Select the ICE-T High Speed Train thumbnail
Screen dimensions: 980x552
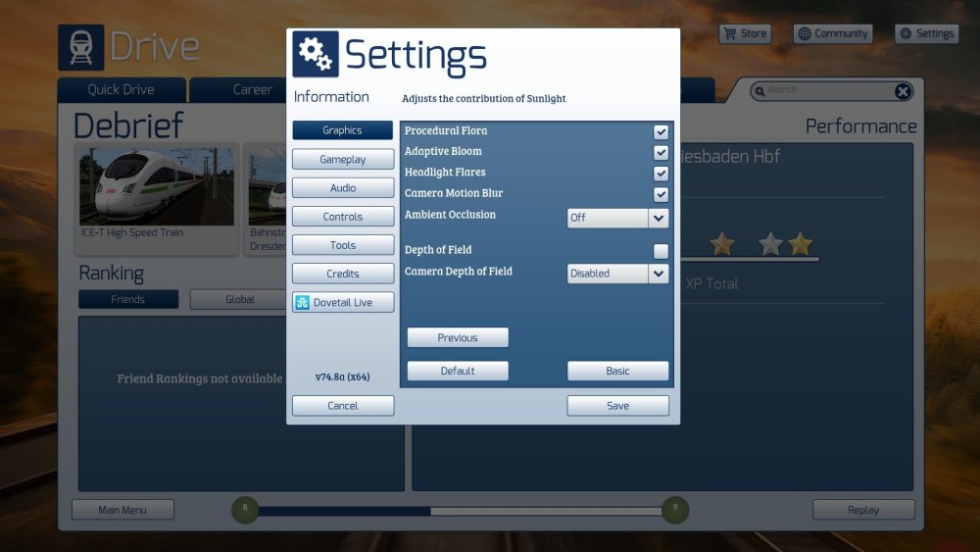click(x=157, y=188)
